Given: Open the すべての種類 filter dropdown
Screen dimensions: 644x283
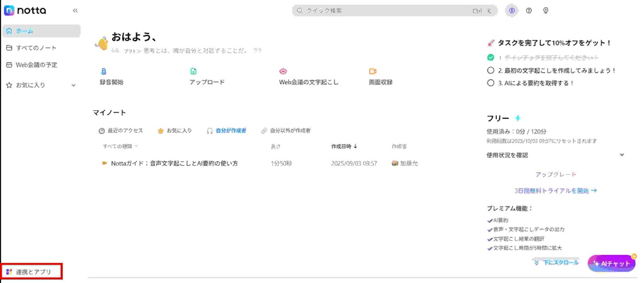Looking at the screenshot, I should [120, 146].
